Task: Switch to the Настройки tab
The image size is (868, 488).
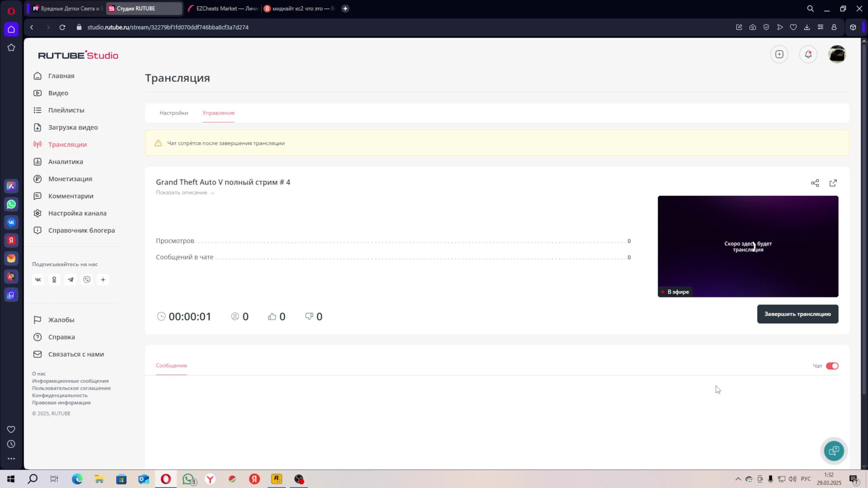Action: point(174,113)
